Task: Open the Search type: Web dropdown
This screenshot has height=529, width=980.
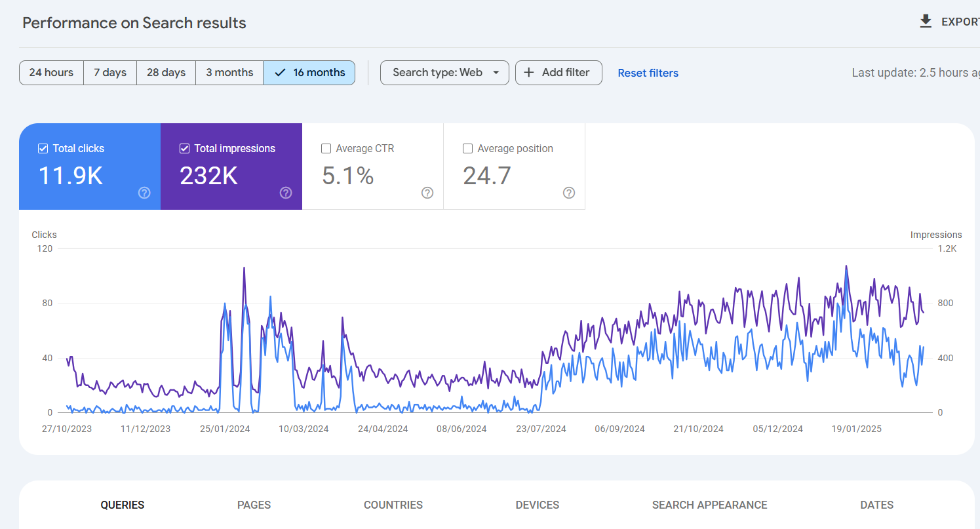Action: point(444,73)
